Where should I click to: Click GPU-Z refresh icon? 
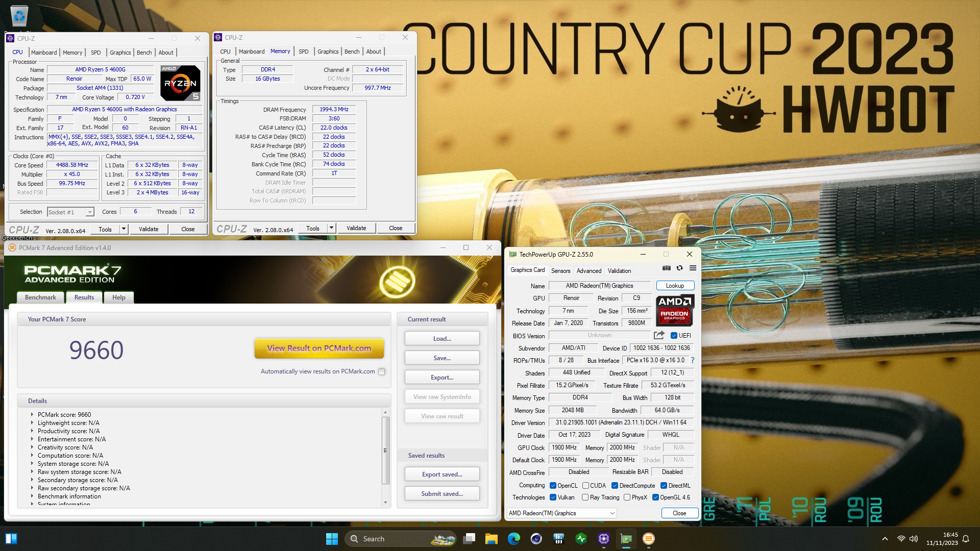point(679,268)
